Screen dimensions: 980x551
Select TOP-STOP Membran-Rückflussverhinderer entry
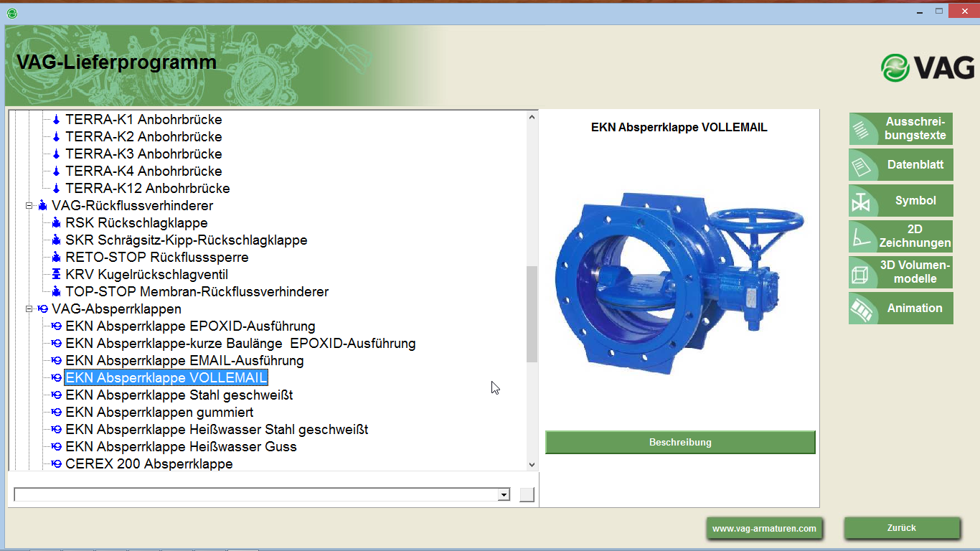click(194, 291)
